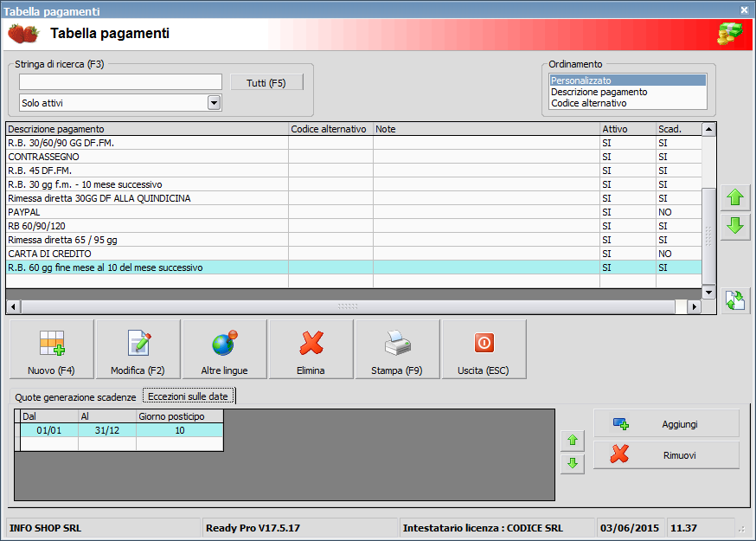Click Codice alternativo column header

click(x=330, y=129)
